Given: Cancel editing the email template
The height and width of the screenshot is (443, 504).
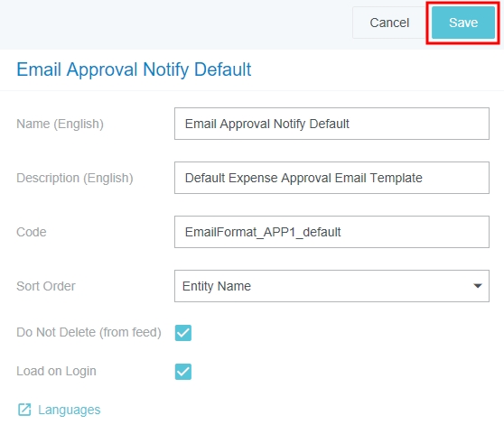Looking at the screenshot, I should pyautogui.click(x=389, y=23).
